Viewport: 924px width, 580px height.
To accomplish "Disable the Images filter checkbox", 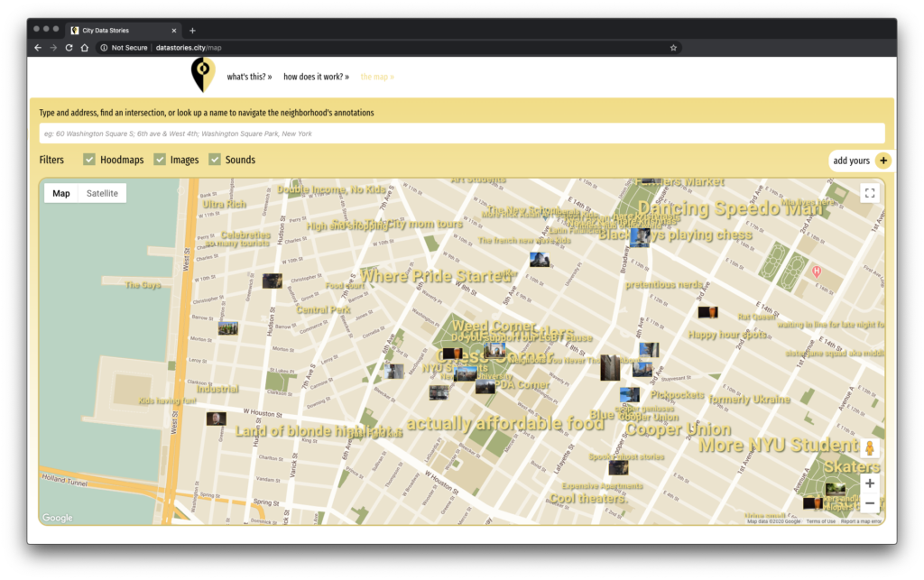I will pyautogui.click(x=160, y=160).
